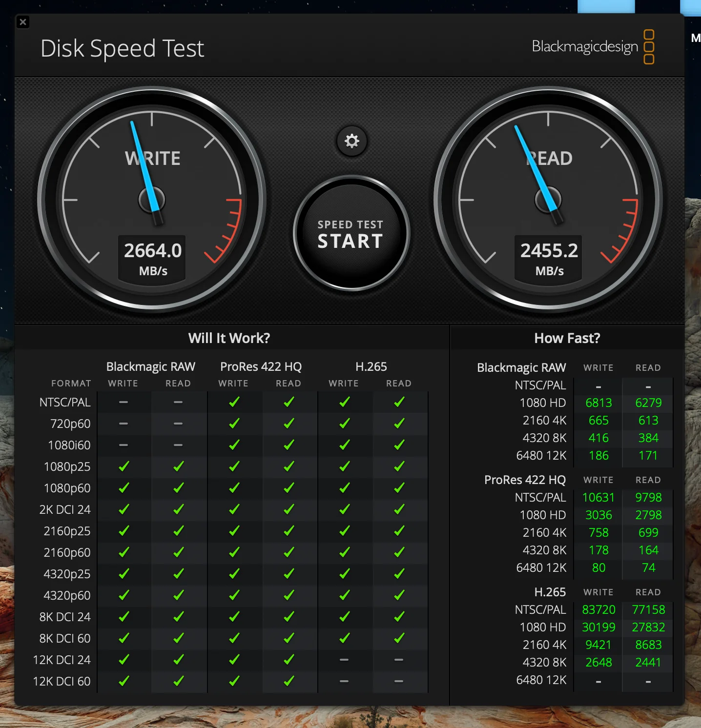Screen dimensions: 701x728
Task: Click the ProRes NTSC/PAL read value 9798
Action: pyautogui.click(x=648, y=497)
